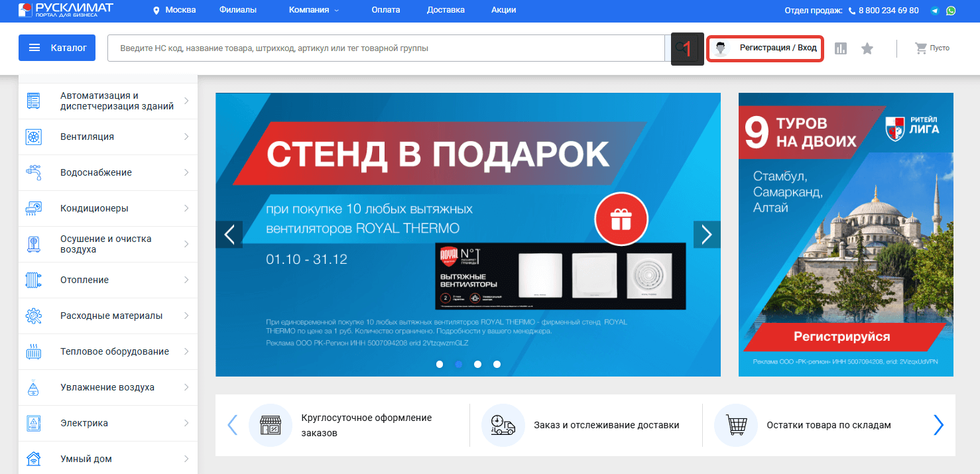Click the Расходные материалы gear icon
The width and height of the screenshot is (980, 474).
click(x=33, y=316)
